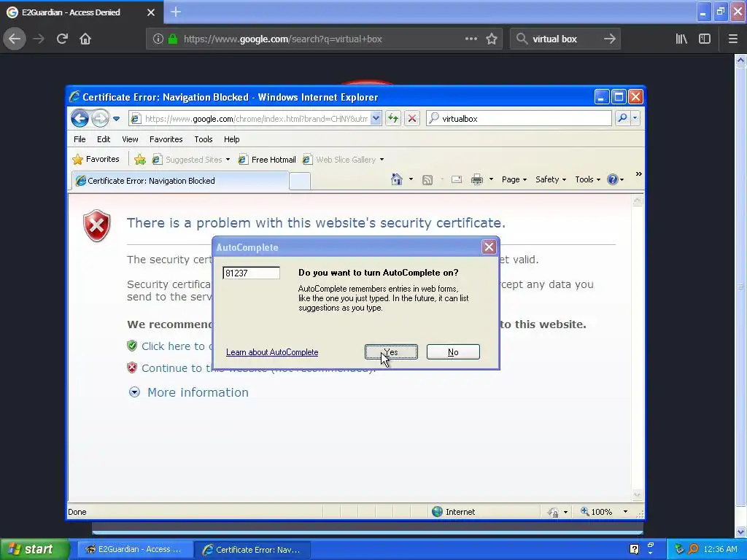Viewport: 747px width, 560px height.
Task: Click the IE Home icon in command bar
Action: [x=396, y=179]
